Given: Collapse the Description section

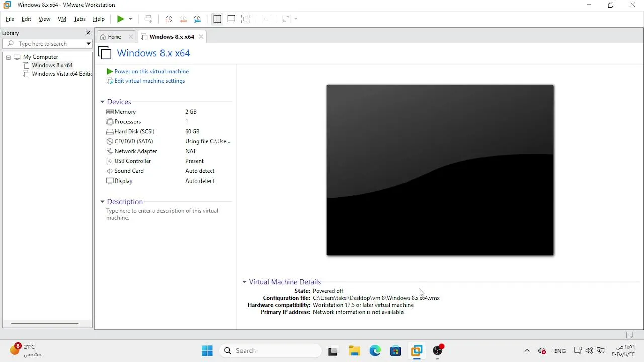Looking at the screenshot, I should (x=102, y=202).
